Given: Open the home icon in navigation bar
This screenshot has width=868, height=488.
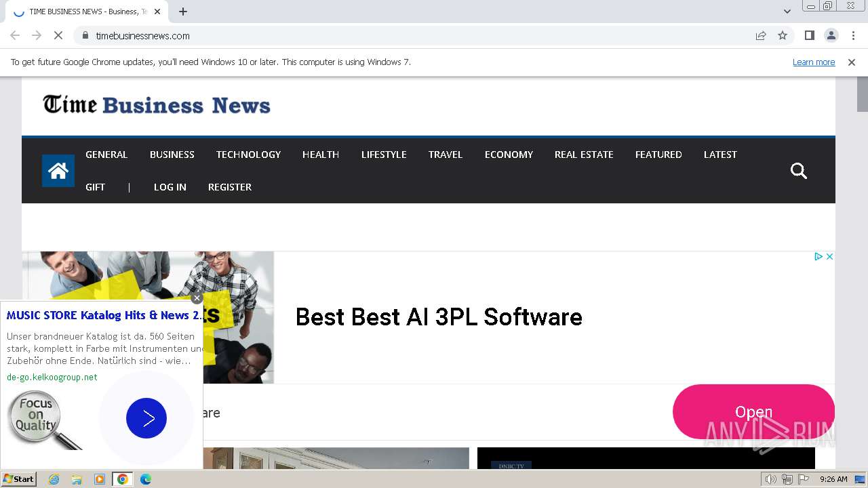Looking at the screenshot, I should [58, 171].
